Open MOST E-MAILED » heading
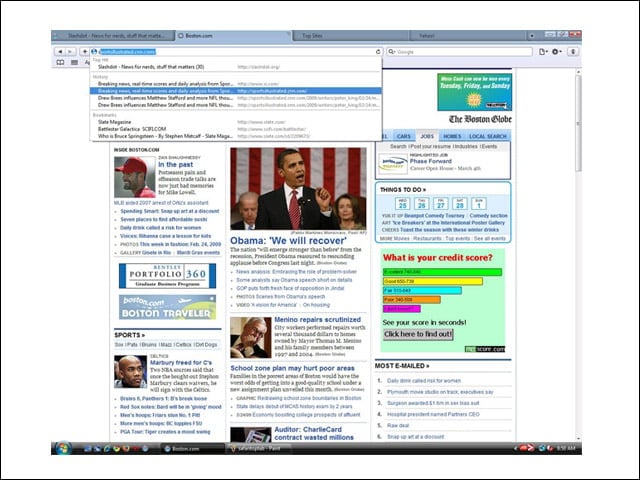The width and height of the screenshot is (640, 480). [402, 366]
